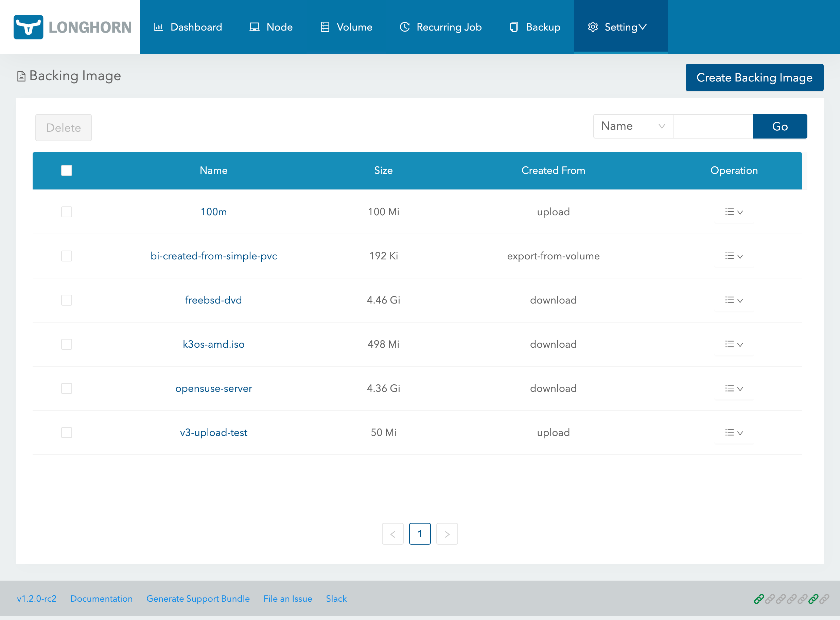Select the freebsd-dvd row checkbox
Image resolution: width=840 pixels, height=620 pixels.
(67, 300)
